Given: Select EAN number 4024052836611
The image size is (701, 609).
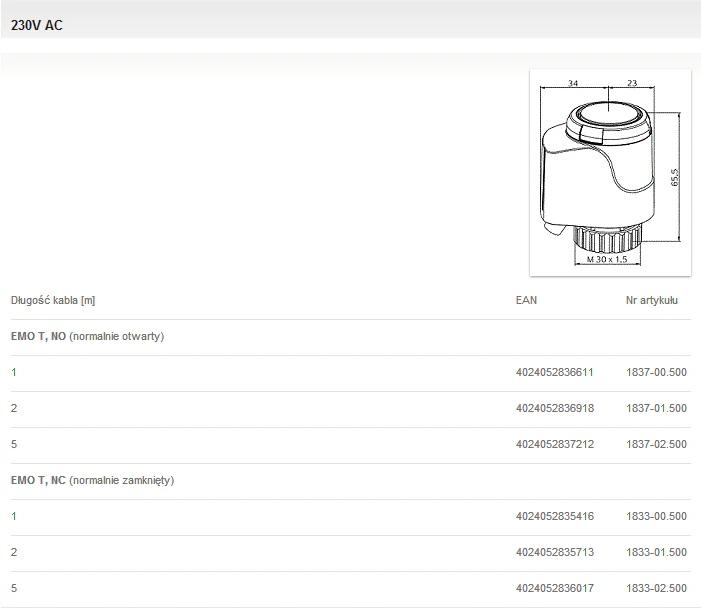Looking at the screenshot, I should click(554, 372).
